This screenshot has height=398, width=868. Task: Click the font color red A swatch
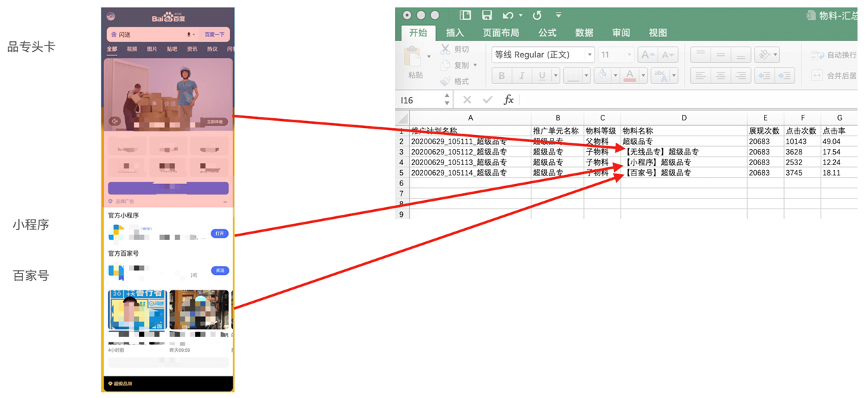point(629,76)
